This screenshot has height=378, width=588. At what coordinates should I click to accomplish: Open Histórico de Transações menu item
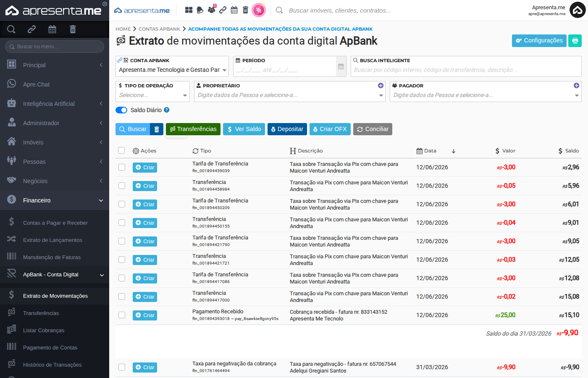55,365
